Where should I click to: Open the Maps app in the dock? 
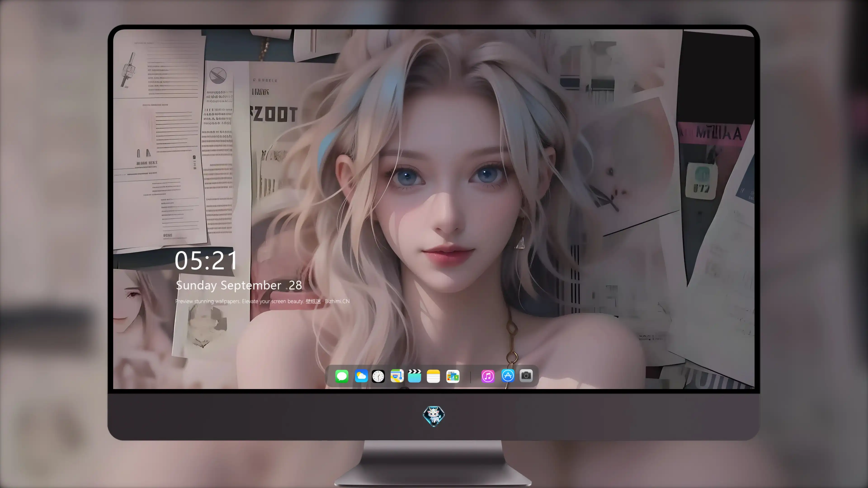point(397,376)
